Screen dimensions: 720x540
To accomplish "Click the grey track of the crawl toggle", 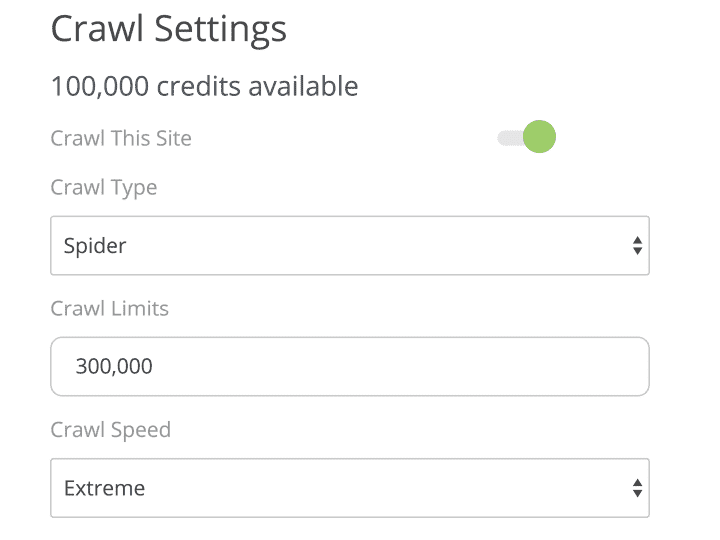I will point(508,138).
